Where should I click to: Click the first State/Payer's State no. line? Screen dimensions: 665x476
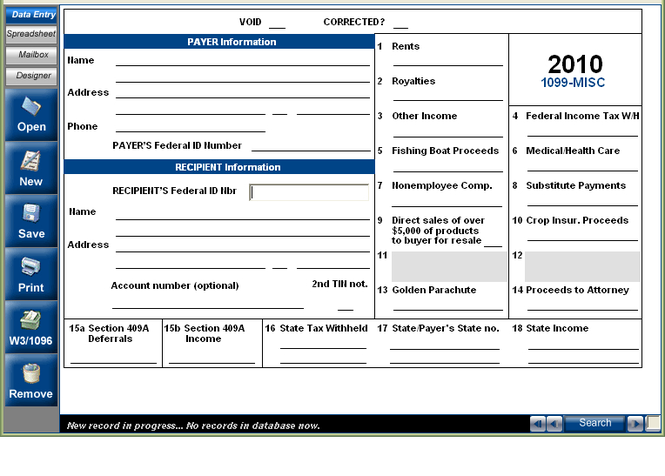point(444,344)
